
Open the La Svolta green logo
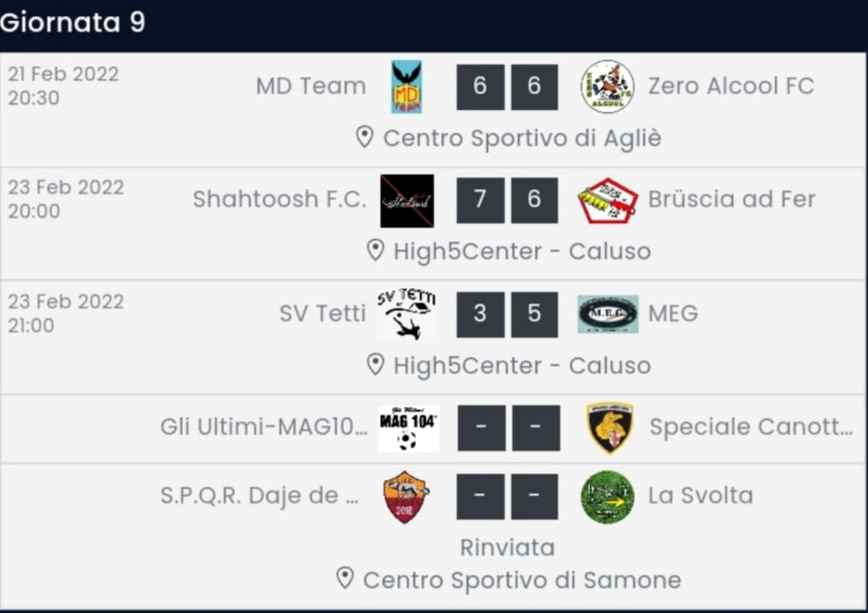tap(608, 496)
